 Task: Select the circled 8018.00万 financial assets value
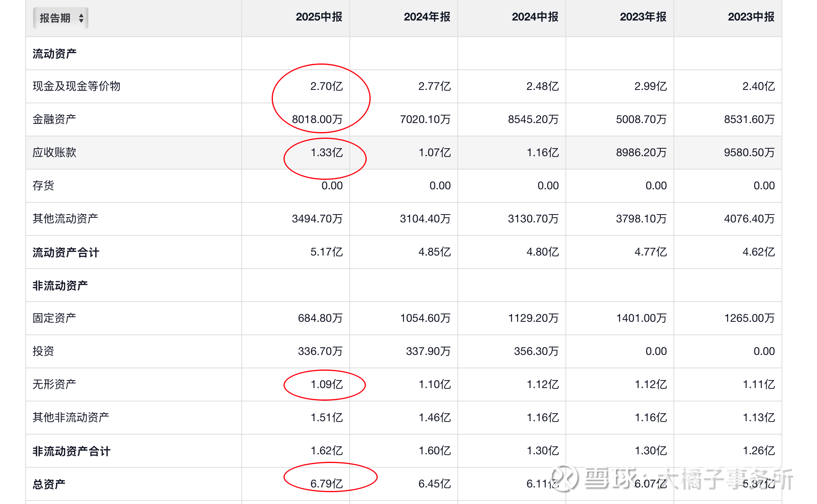pyautogui.click(x=317, y=119)
